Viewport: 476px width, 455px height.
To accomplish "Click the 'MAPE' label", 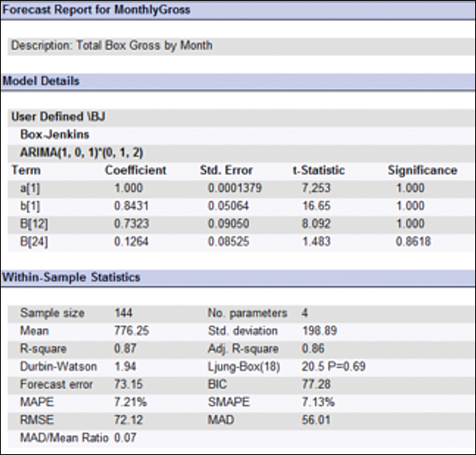I will [x=36, y=402].
